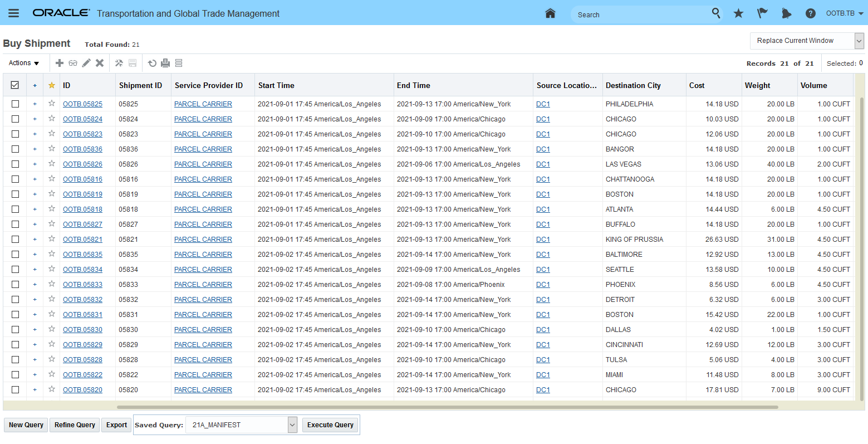Open the Replace Current Window dropdown
The width and height of the screenshot is (868, 444).
point(859,41)
